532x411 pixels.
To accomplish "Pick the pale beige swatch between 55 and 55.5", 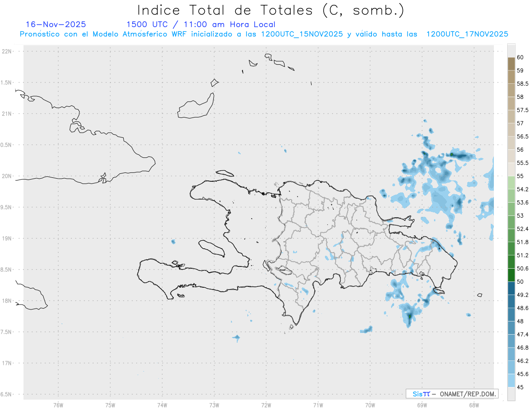I will coord(511,169).
